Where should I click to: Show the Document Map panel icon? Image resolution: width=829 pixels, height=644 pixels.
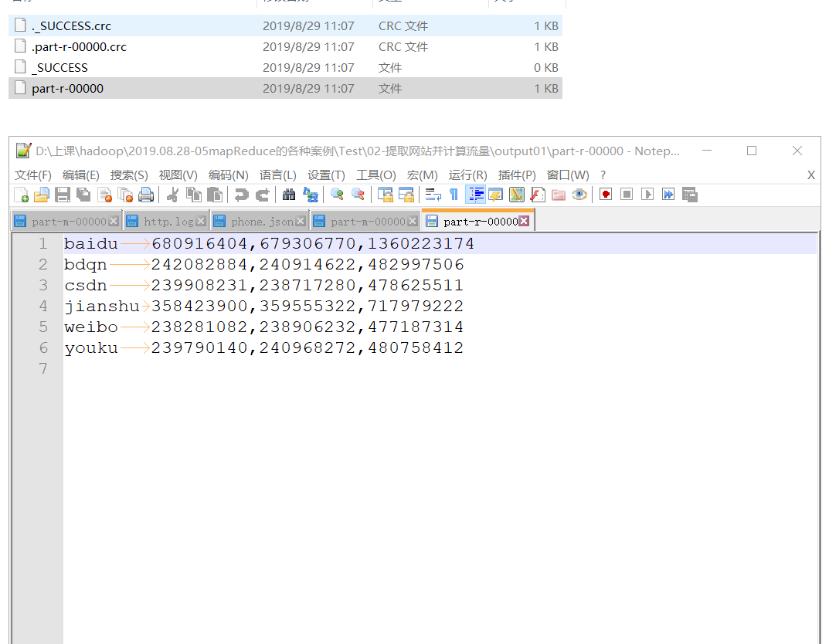pos(517,195)
